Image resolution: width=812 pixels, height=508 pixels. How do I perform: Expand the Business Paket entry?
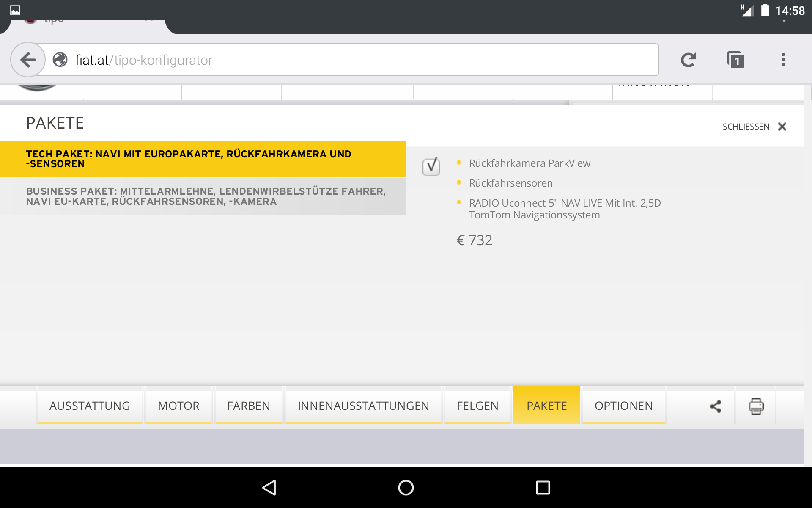click(x=203, y=196)
